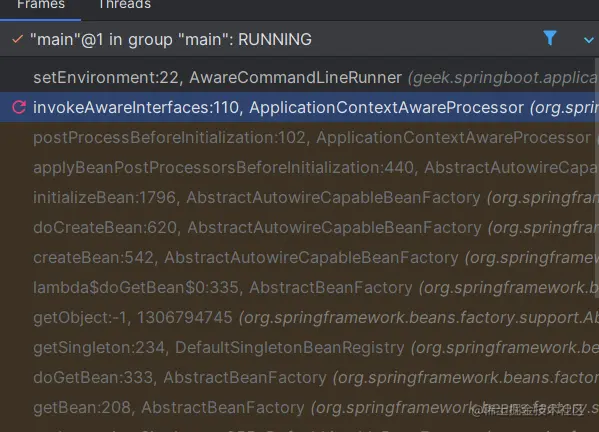
Task: Switch to the Frames tab
Action: pyautogui.click(x=40, y=5)
